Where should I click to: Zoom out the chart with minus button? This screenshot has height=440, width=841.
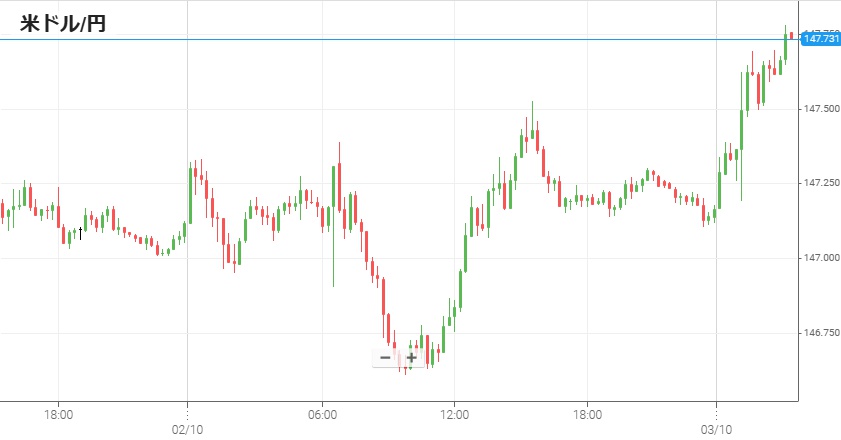click(385, 357)
